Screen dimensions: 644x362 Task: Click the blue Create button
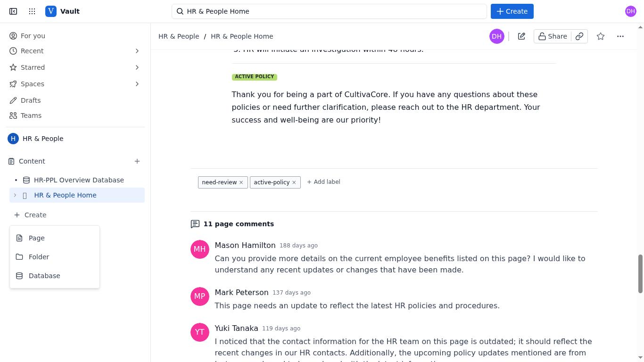tap(512, 11)
